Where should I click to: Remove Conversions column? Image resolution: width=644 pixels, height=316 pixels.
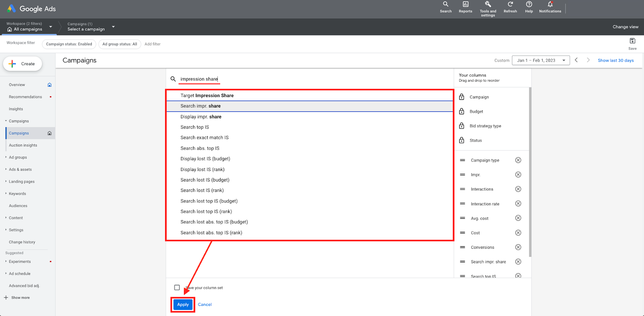click(x=518, y=247)
